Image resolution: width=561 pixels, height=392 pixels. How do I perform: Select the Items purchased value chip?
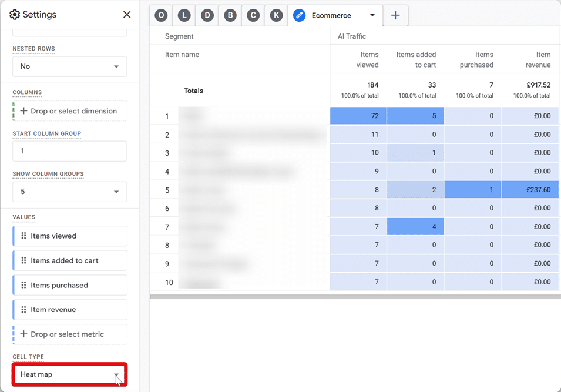70,285
